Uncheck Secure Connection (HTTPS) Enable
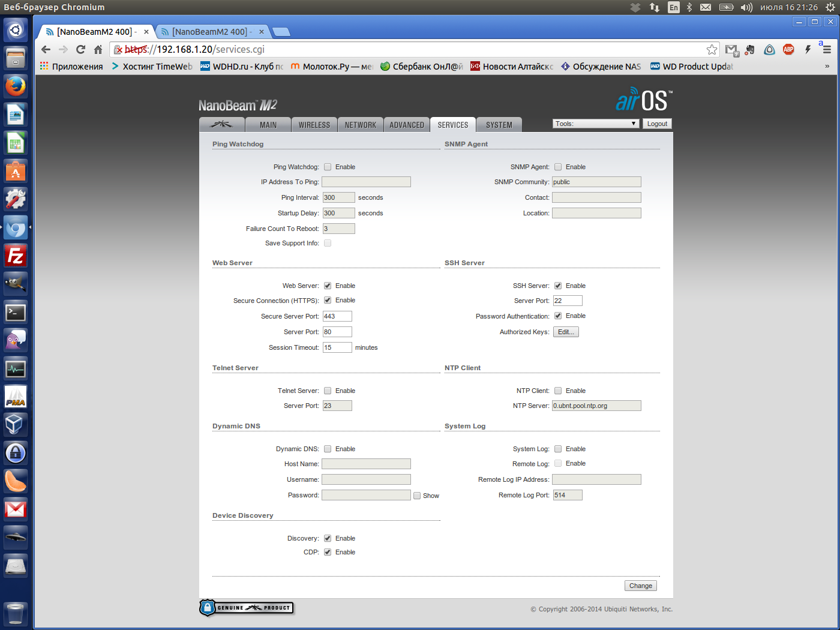840x630 pixels. pos(328,300)
